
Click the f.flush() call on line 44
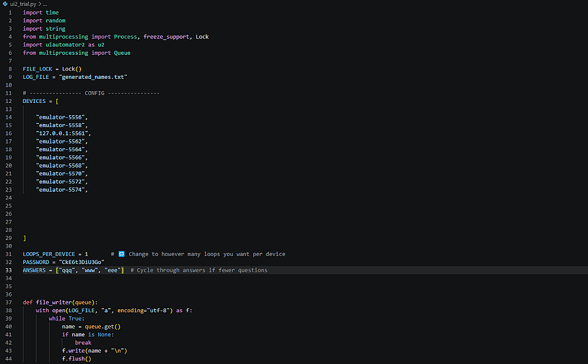[x=76, y=359]
